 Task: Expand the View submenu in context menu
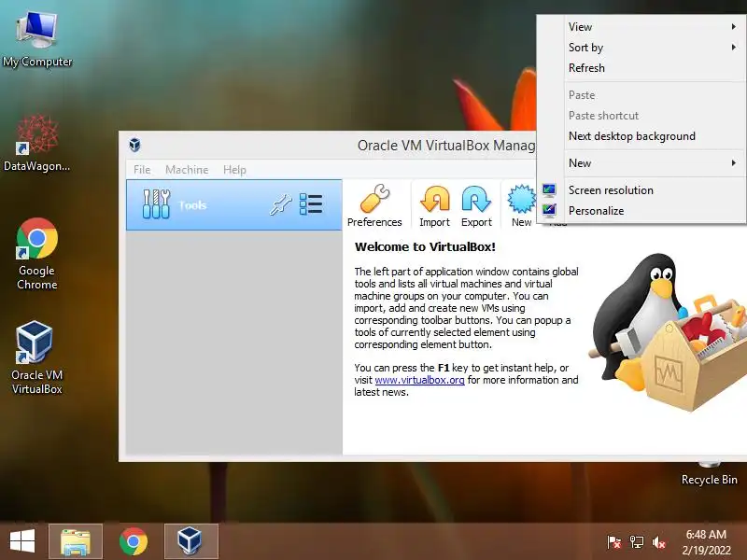coord(642,27)
